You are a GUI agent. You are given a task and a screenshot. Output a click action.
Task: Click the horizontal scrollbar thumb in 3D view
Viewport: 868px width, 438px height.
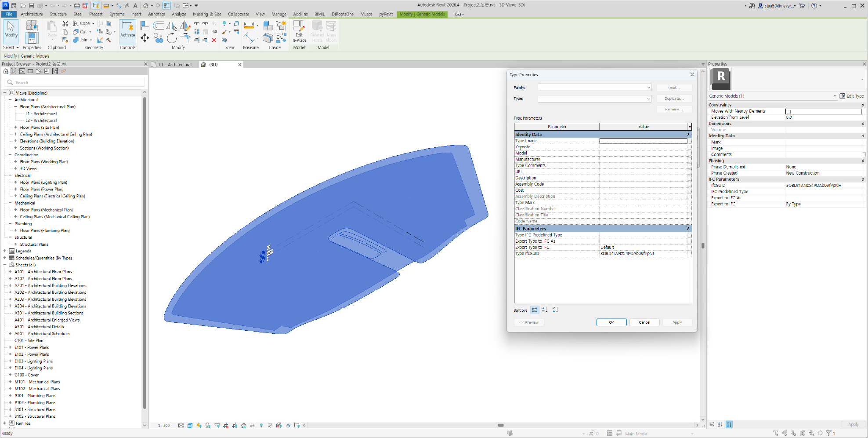point(500,425)
